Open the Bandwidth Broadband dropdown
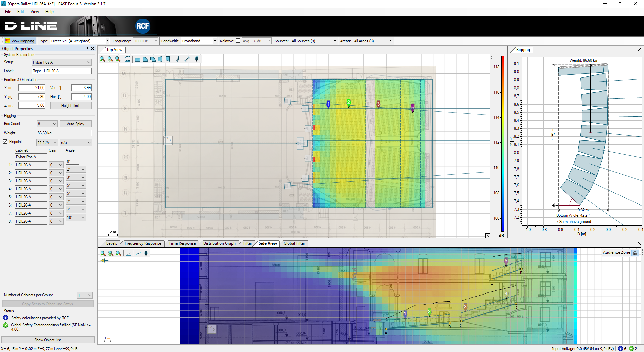This screenshot has height=352, width=644. pyautogui.click(x=199, y=41)
